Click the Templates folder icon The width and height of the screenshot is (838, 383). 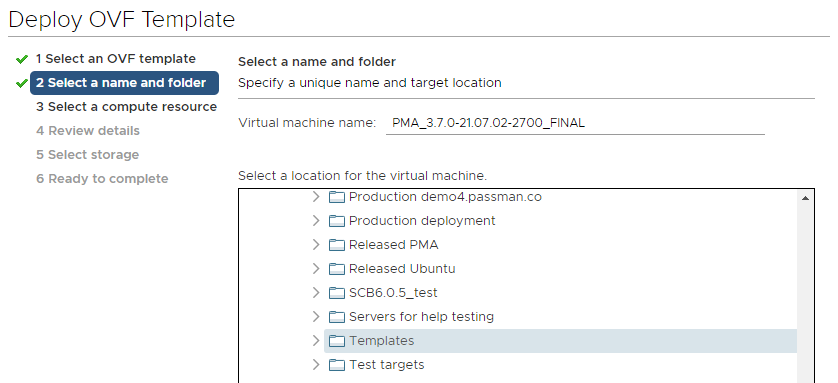point(337,341)
